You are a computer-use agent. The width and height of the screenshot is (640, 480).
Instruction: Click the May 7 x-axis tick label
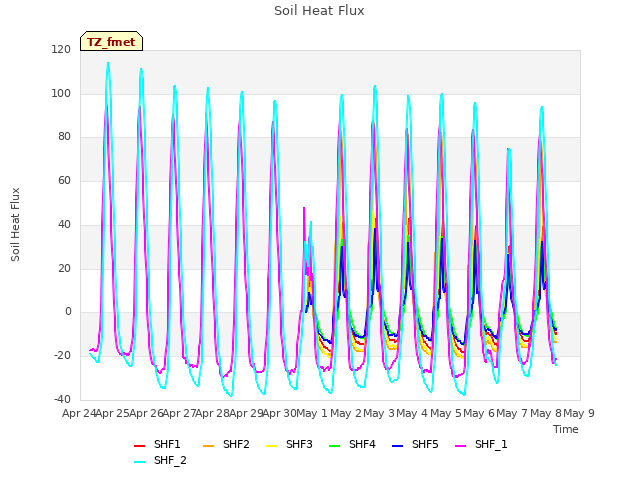512,413
